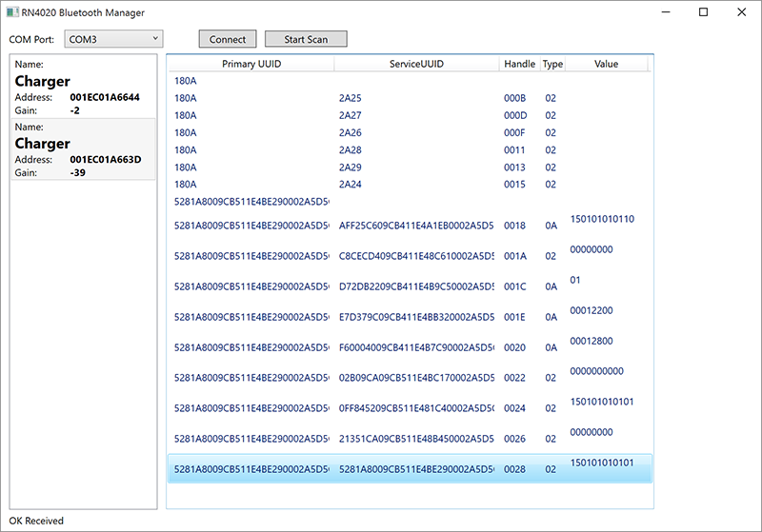Image resolution: width=762 pixels, height=532 pixels.
Task: Click value 150101010101 in handle 0024 row
Action: 602,402
